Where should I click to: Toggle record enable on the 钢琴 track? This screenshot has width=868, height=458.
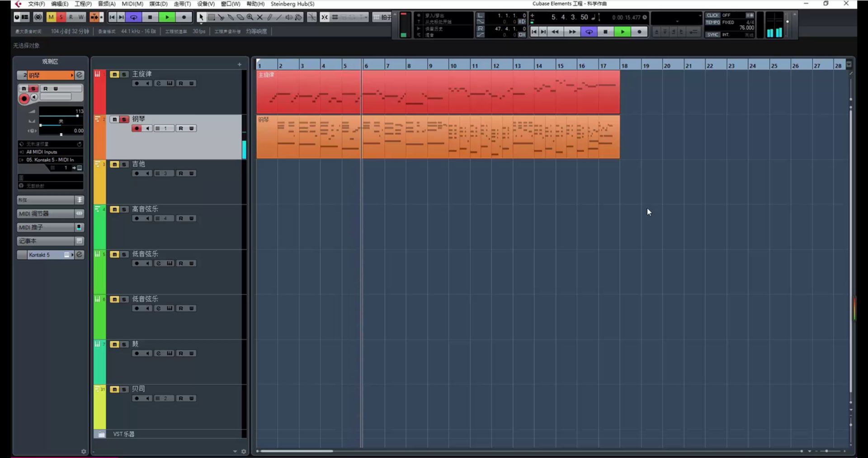[x=137, y=128]
